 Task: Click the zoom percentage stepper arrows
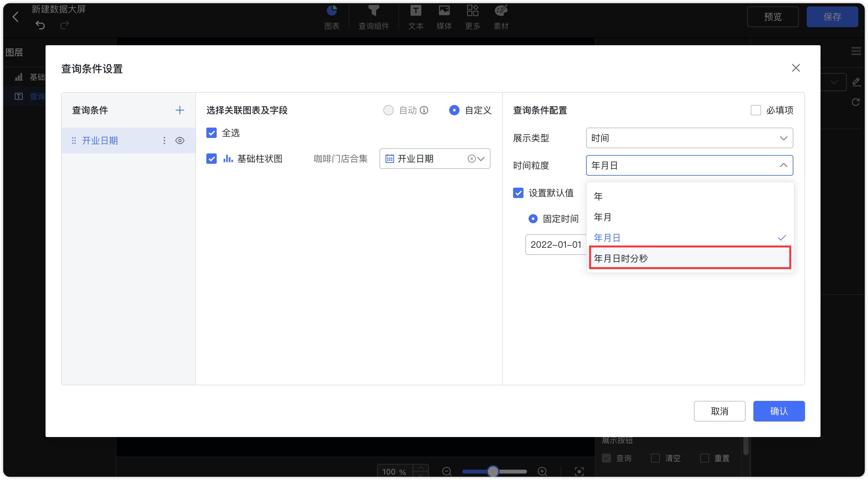tap(420, 471)
